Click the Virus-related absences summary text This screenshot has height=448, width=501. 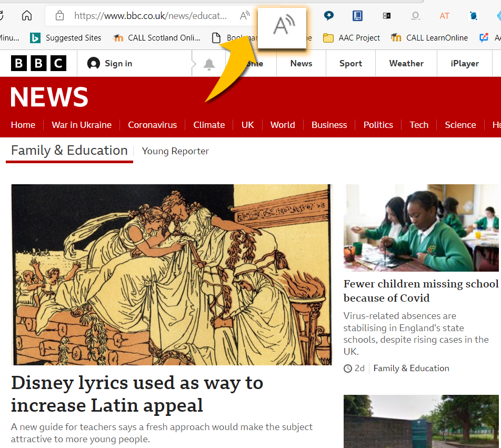pos(416,334)
